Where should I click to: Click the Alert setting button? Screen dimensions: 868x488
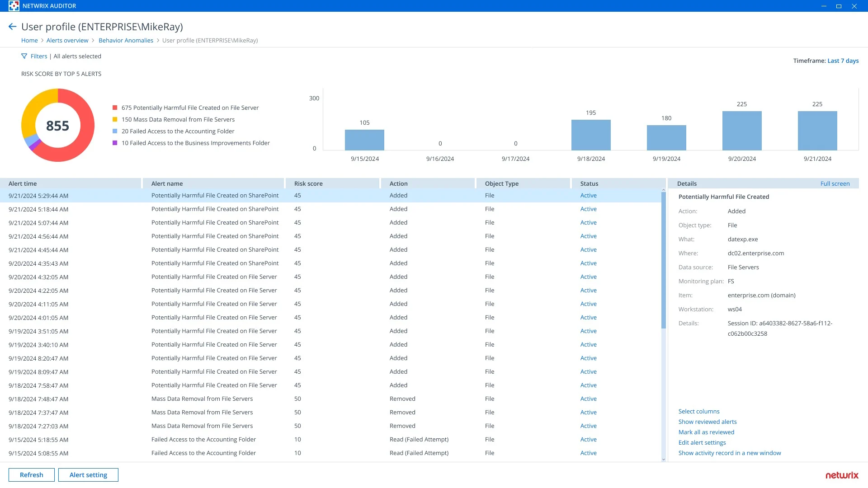tap(88, 475)
